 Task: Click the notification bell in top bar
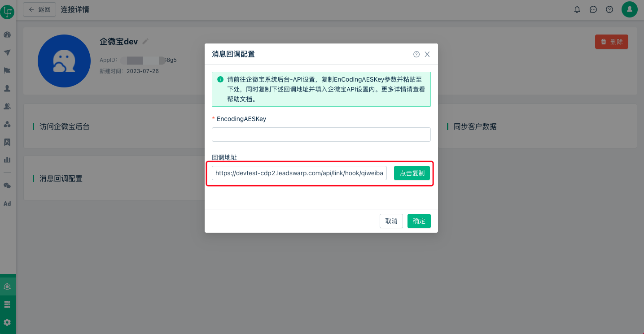pos(577,9)
